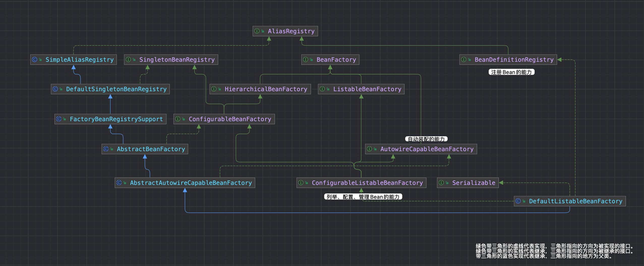Select the SingletonBeanRegistry interface label
644x266 pixels.
(177, 60)
